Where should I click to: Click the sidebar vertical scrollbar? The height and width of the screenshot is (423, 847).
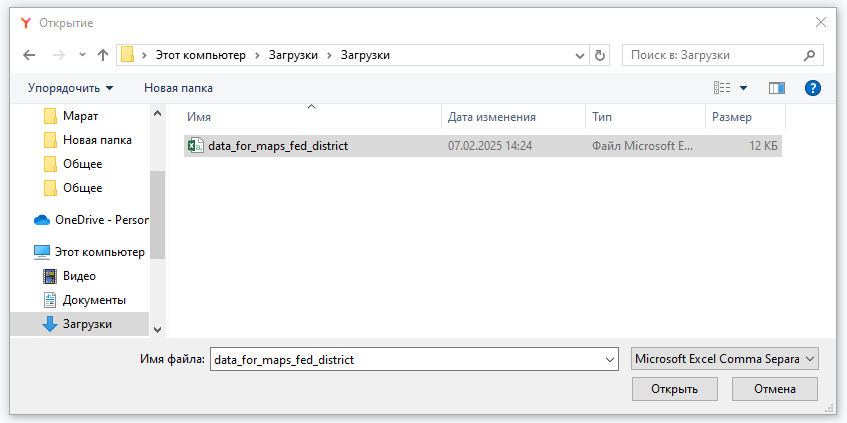[x=157, y=215]
